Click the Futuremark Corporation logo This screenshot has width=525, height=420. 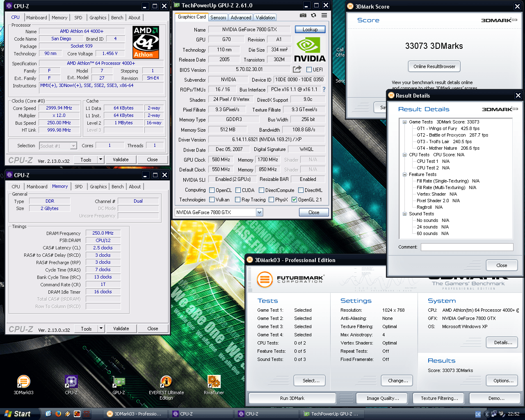coord(290,280)
